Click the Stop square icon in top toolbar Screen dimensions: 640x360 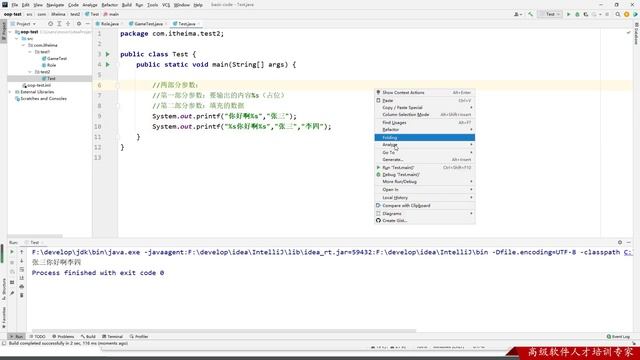pos(607,14)
